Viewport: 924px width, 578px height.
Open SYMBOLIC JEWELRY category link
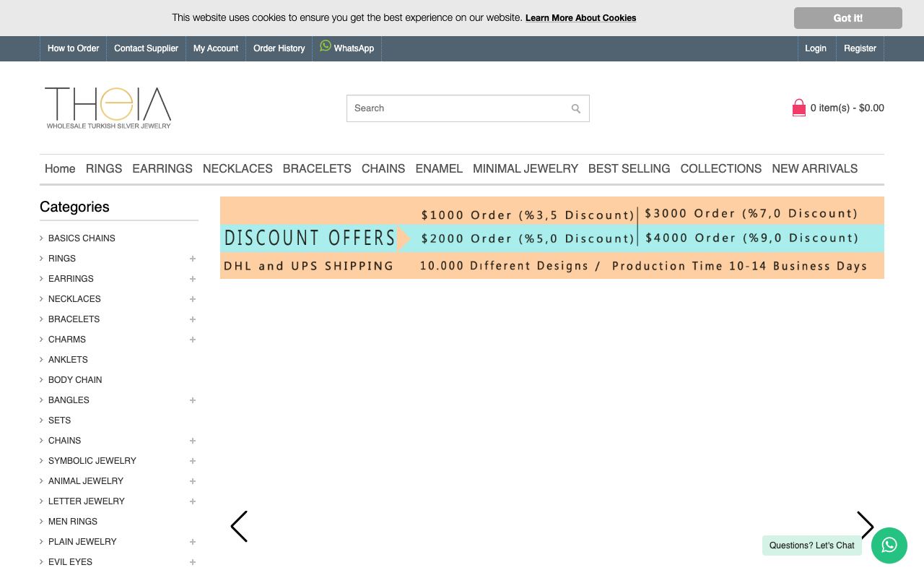click(x=92, y=461)
